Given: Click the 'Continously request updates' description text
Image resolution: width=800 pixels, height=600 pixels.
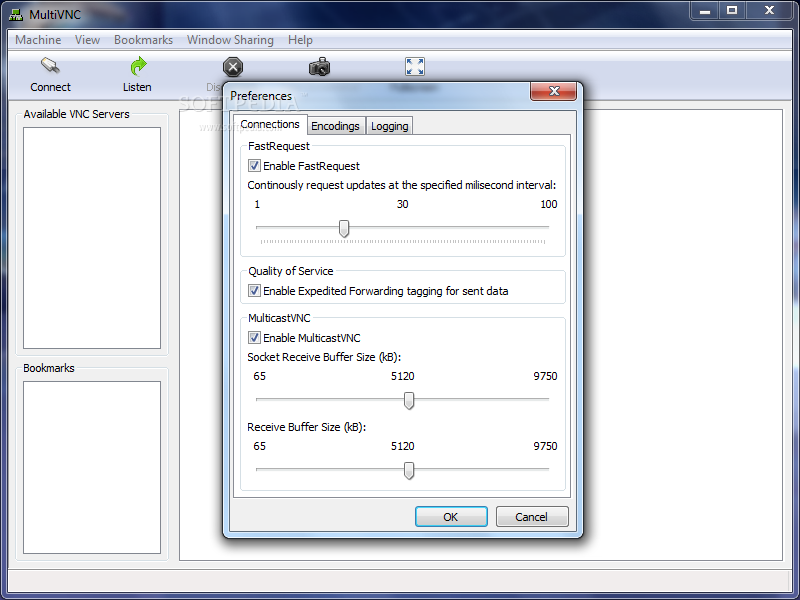Looking at the screenshot, I should pyautogui.click(x=402, y=185).
